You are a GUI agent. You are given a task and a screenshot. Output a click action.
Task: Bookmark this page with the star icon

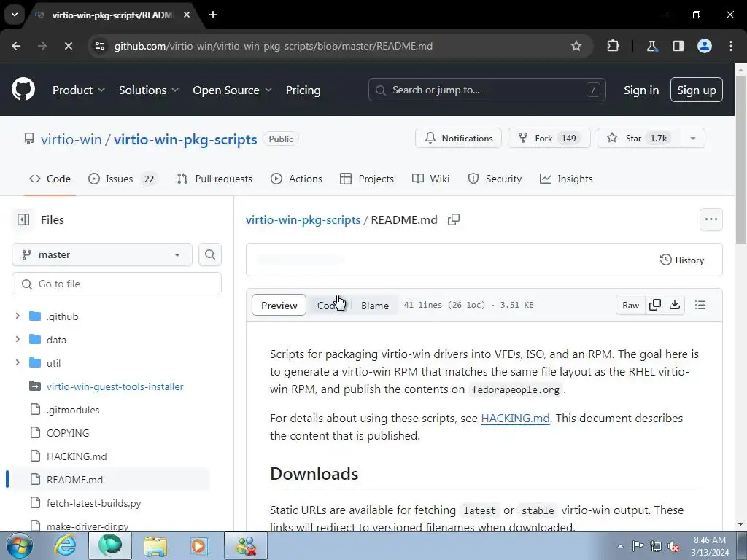pos(576,46)
